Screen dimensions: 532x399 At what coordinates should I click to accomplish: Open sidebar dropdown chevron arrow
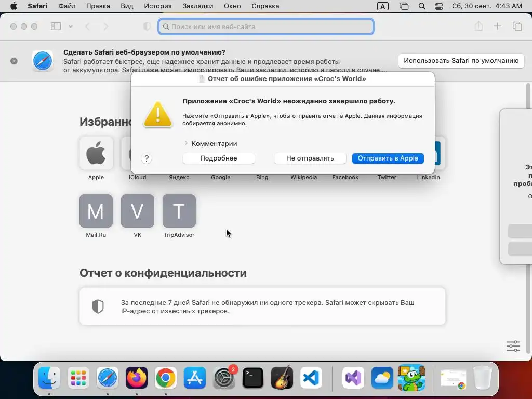coord(71,26)
